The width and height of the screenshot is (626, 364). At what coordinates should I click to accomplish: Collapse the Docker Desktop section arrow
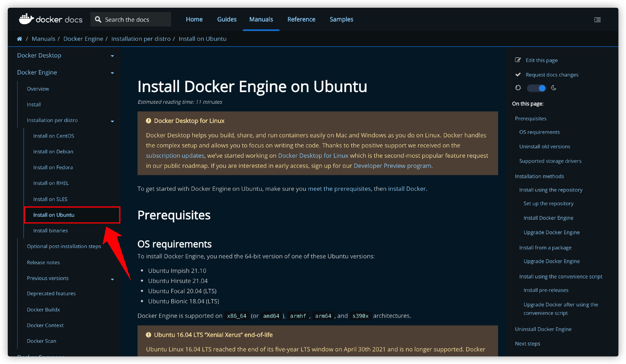pyautogui.click(x=112, y=56)
